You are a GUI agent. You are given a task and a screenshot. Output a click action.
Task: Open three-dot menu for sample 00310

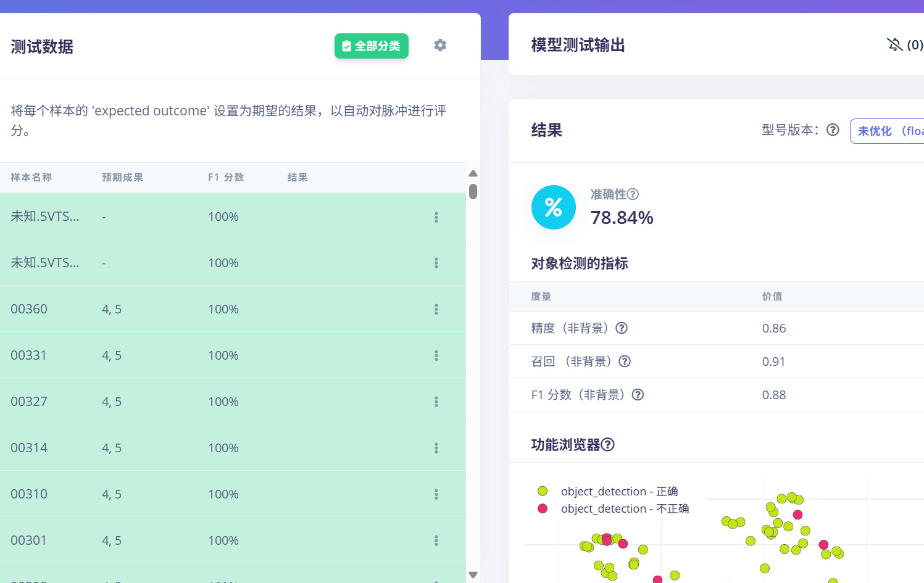(436, 495)
